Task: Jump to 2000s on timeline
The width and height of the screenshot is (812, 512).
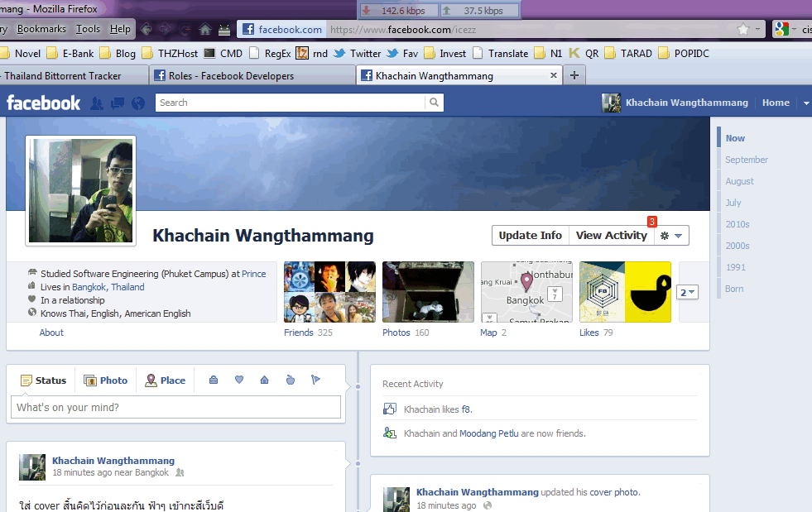Action: coord(738,246)
